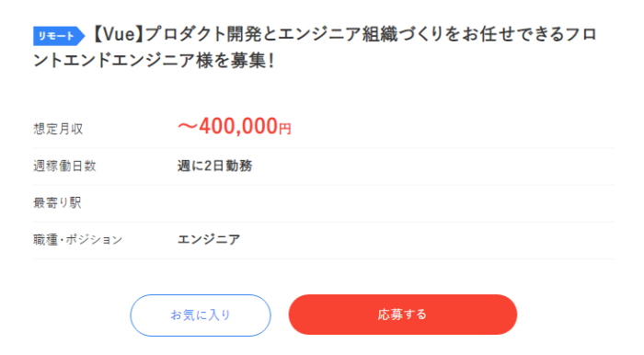Select the 週に2日勤務 value text
The image size is (644, 355).
[214, 166]
